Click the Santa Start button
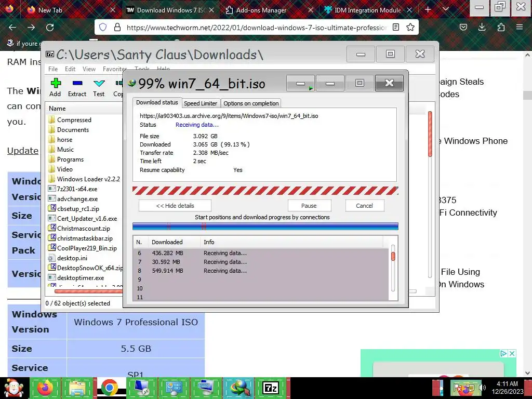The height and width of the screenshot is (399, 532). pyautogui.click(x=14, y=388)
